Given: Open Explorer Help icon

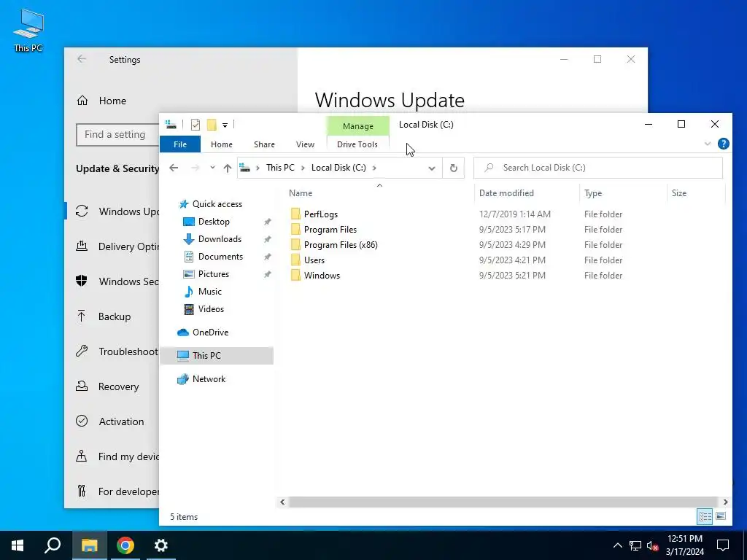Looking at the screenshot, I should [x=723, y=144].
